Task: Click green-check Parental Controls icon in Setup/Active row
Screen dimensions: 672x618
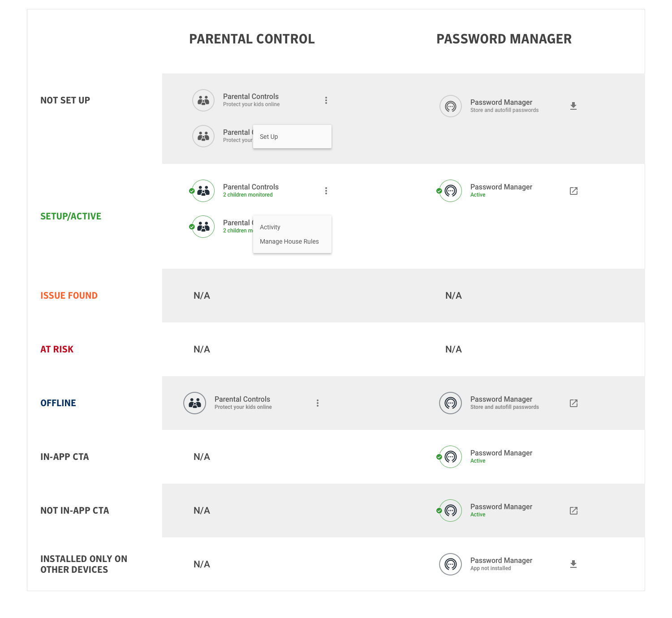Action: click(x=203, y=191)
